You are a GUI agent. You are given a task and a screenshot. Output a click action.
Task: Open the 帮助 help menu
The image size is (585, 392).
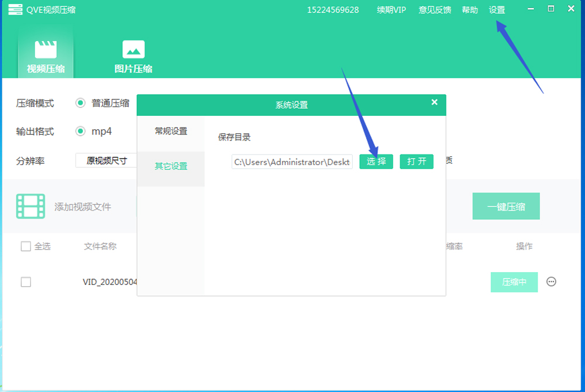coord(470,10)
